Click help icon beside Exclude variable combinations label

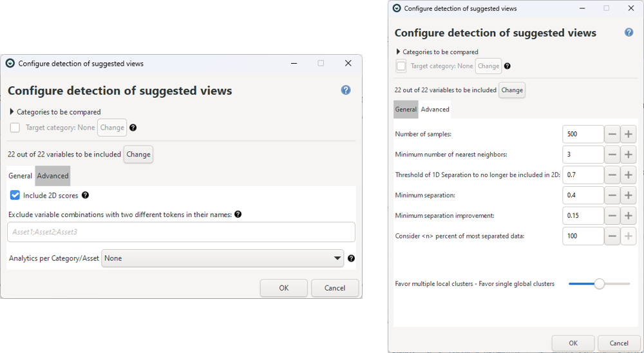point(238,215)
